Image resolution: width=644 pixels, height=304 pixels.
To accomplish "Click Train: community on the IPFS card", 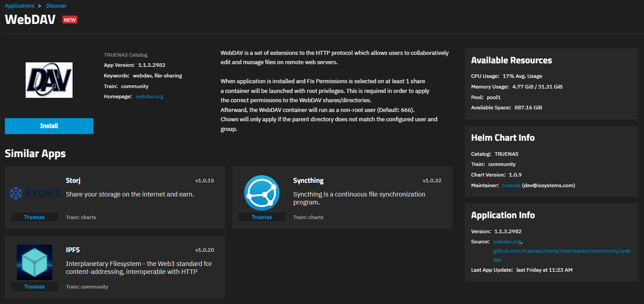I will pos(87,287).
